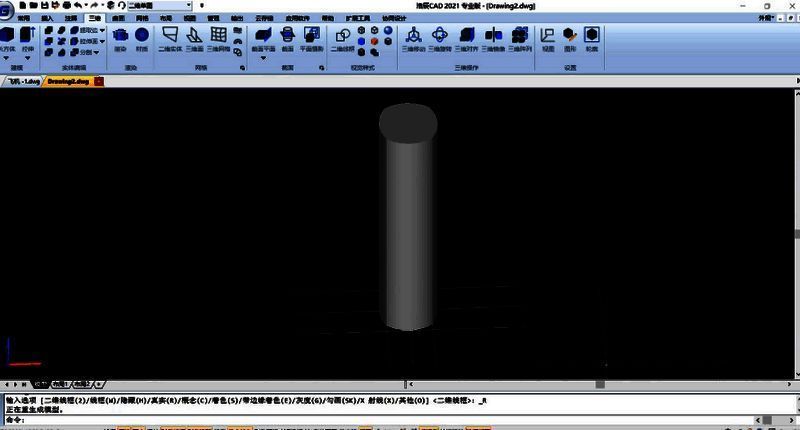Activate the 三维镜像 (3D Mirror) tool
This screenshot has height=430, width=800.
coord(493,39)
